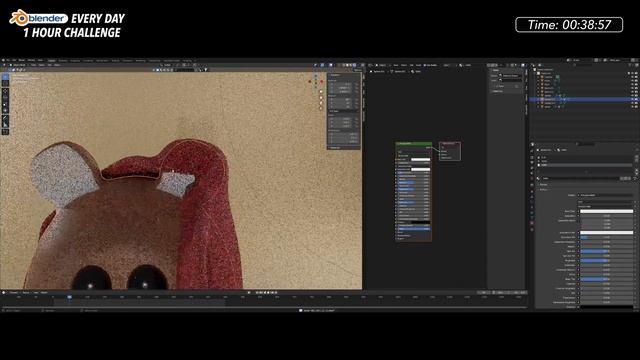Hide highlighted outliner object via eye icon

(632, 99)
